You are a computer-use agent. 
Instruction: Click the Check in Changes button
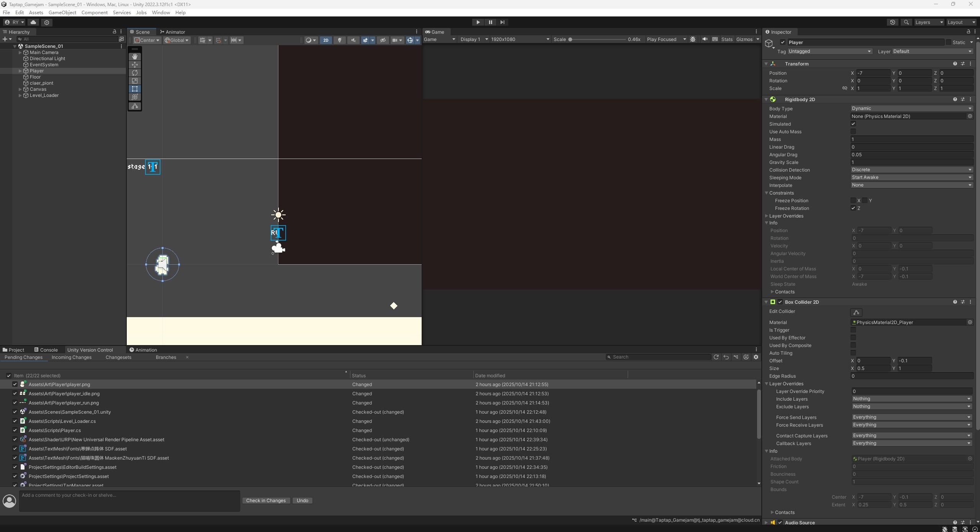coord(266,501)
